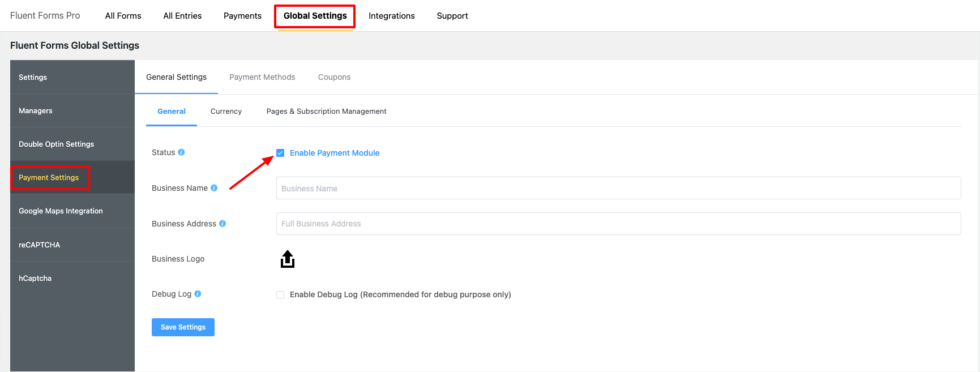Viewport: 980px width, 372px height.
Task: Open hCaptcha settings in the sidebar
Action: 72,278
